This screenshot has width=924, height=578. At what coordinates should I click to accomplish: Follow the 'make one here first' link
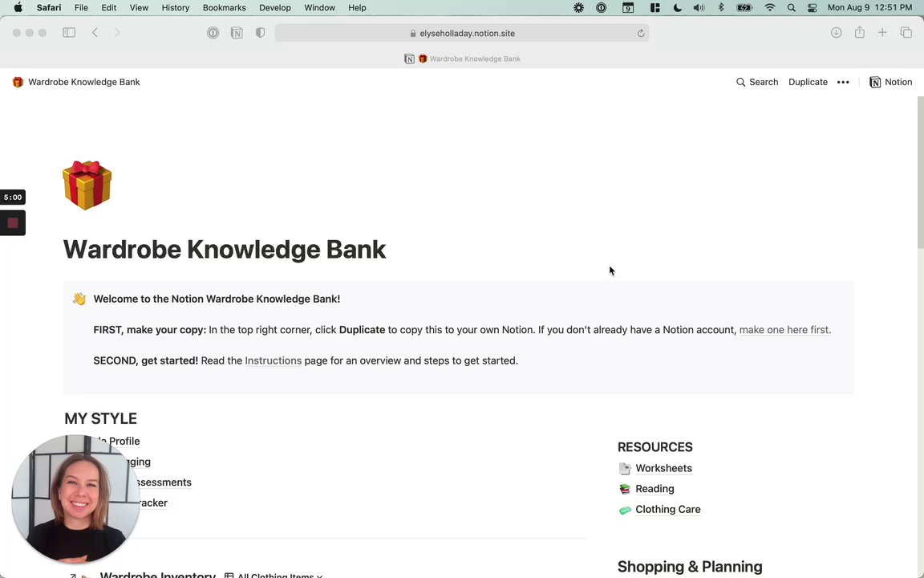point(785,330)
